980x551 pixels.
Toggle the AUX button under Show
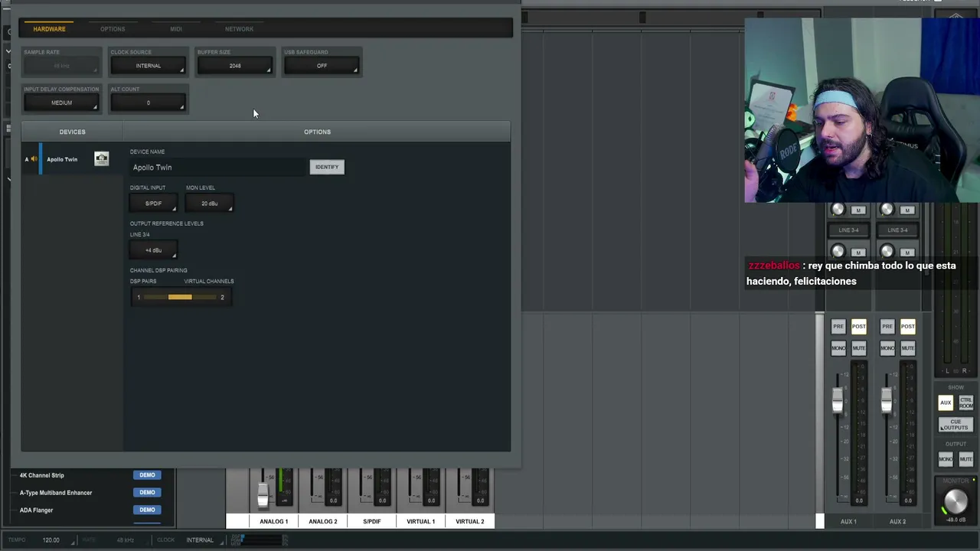tap(946, 403)
